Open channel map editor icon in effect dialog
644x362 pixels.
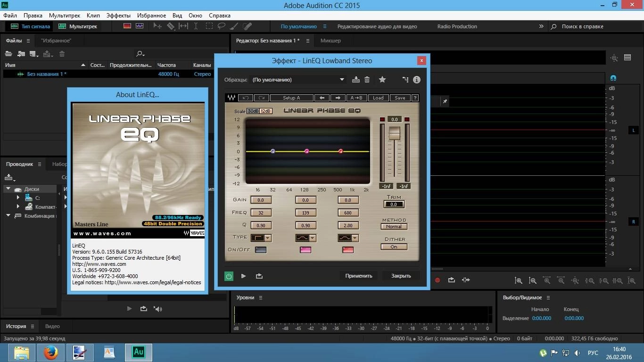[x=405, y=80]
